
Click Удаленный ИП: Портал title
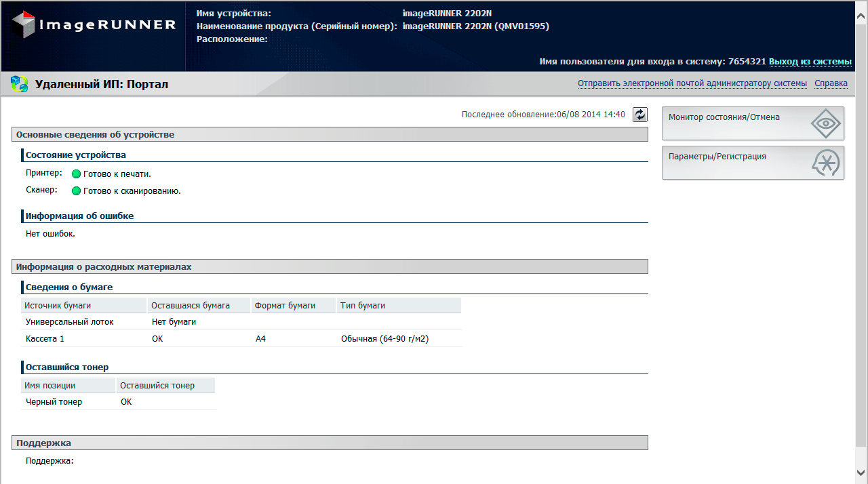pyautogui.click(x=102, y=85)
